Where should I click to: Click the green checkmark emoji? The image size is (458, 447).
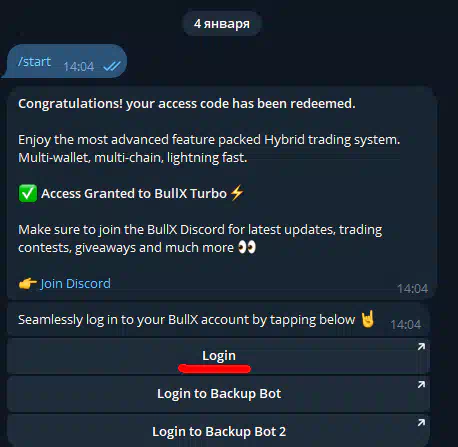click(28, 193)
